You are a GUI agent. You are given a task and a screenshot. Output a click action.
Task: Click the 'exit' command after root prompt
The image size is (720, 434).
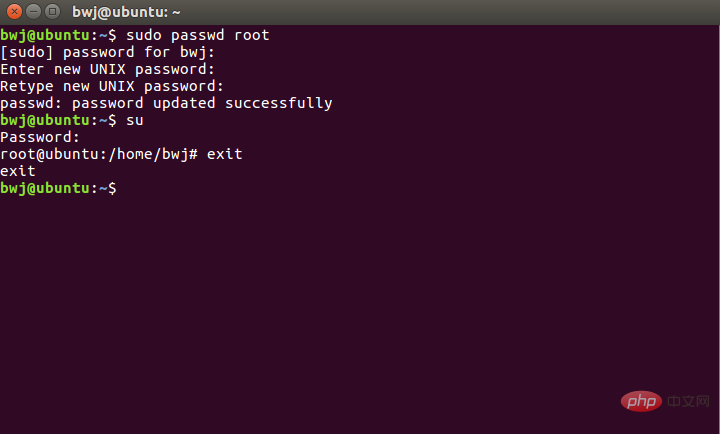(x=225, y=154)
